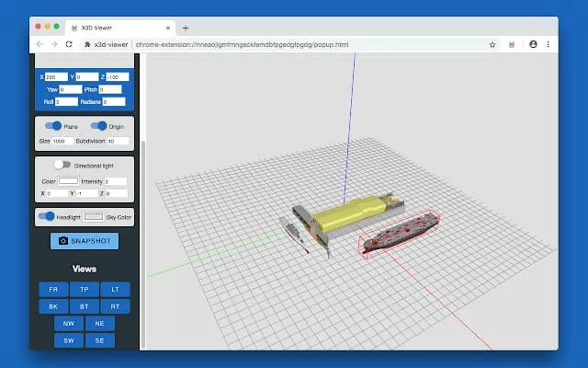Click the browser back arrow

[x=40, y=43]
